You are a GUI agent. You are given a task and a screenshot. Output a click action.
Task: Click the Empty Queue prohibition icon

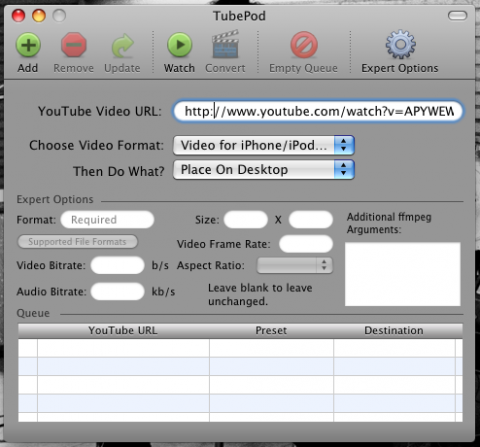tap(304, 45)
